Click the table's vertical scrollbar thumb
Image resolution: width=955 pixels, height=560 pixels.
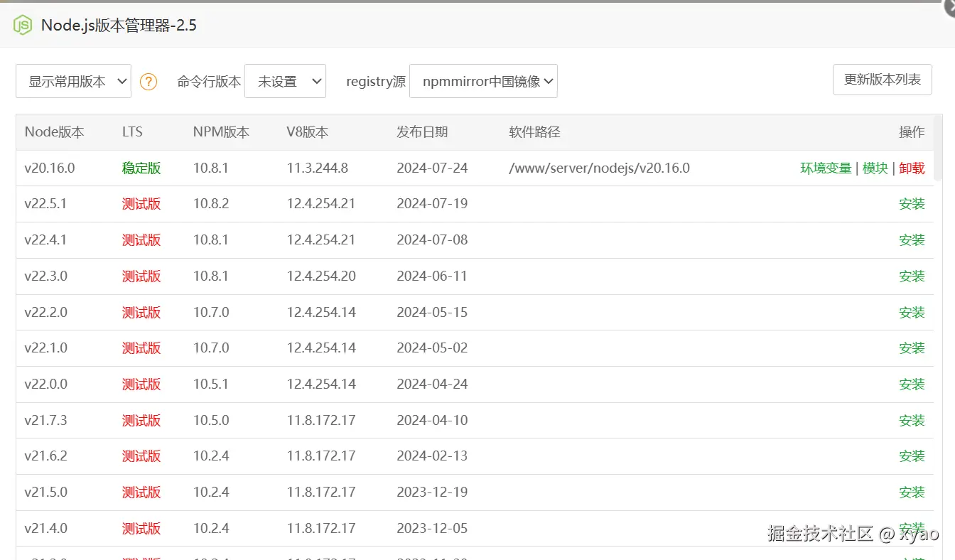938,147
